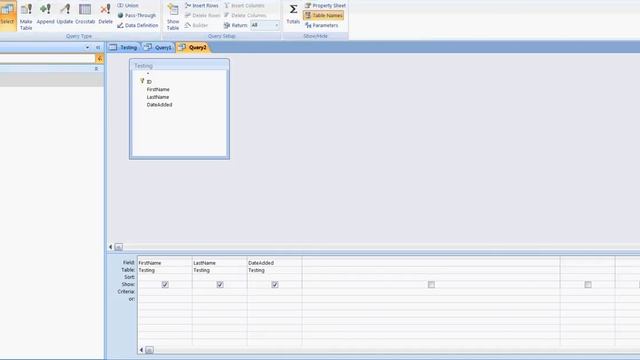Select the Query2 tab
Image resolution: width=640 pixels, height=360 pixels.
click(193, 47)
